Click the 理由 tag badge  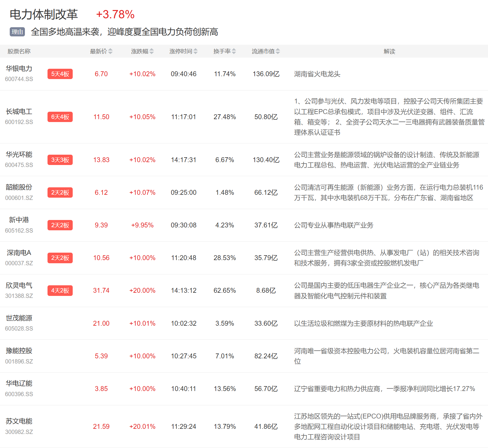coord(17,32)
